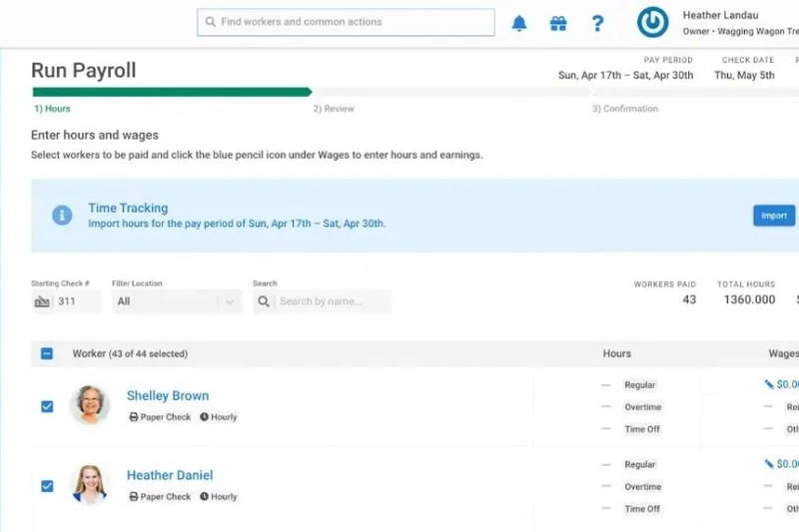The image size is (799, 532).
Task: Click Shelley Brown's Overtime hours label
Action: coord(642,407)
